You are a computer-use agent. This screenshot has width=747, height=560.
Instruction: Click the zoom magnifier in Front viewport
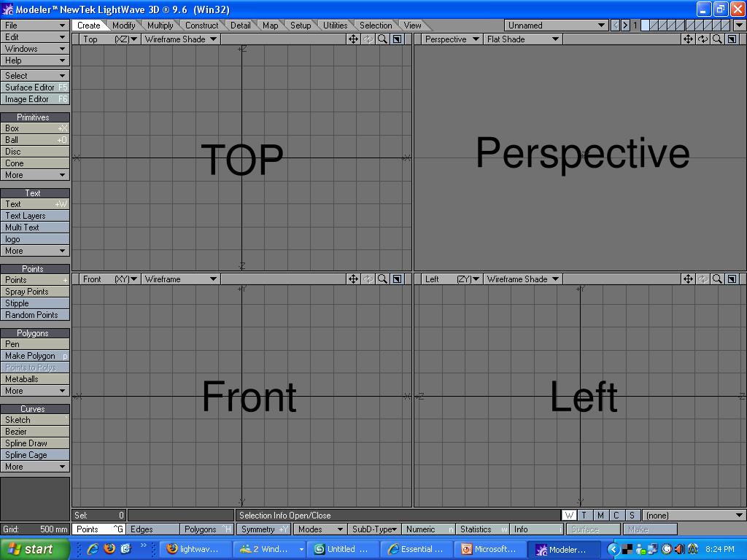tap(382, 279)
